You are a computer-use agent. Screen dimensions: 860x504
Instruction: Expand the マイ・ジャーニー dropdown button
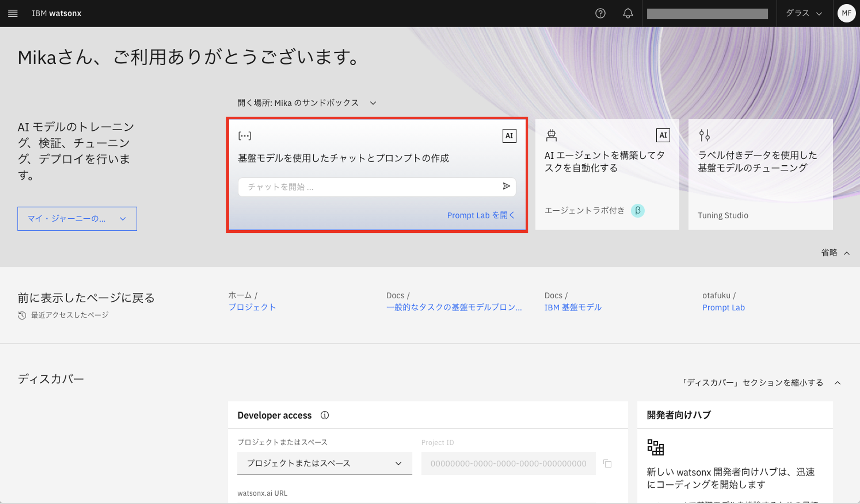point(77,219)
